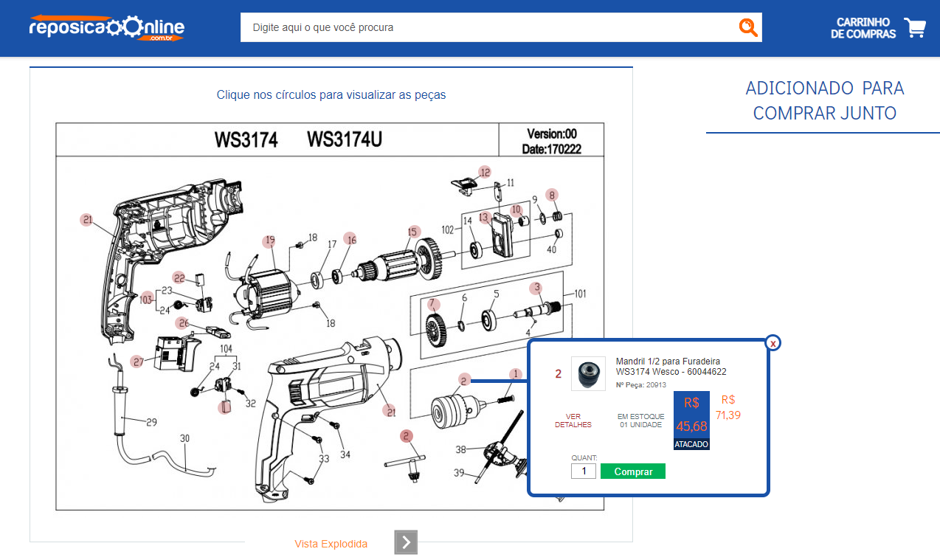Click part label 30 on the cable
The height and width of the screenshot is (560, 940).
pos(184,438)
